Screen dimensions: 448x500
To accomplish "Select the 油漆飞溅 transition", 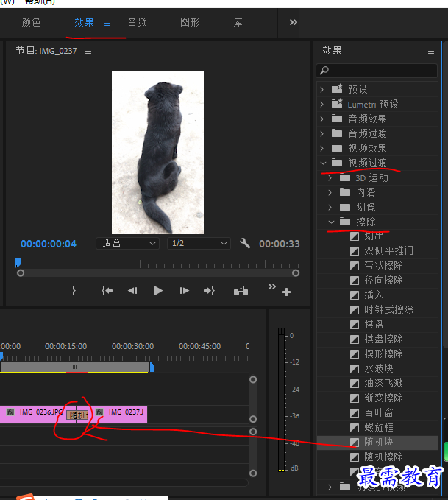I will click(384, 383).
